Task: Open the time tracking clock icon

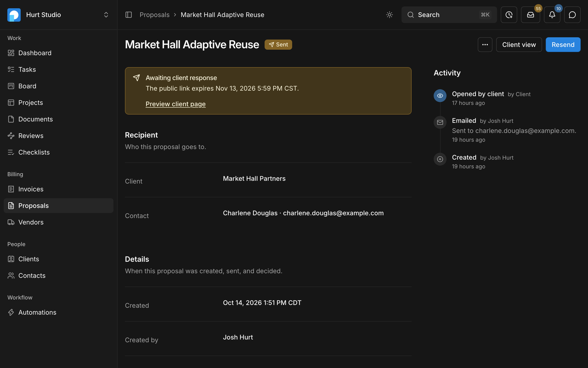Action: click(509, 15)
